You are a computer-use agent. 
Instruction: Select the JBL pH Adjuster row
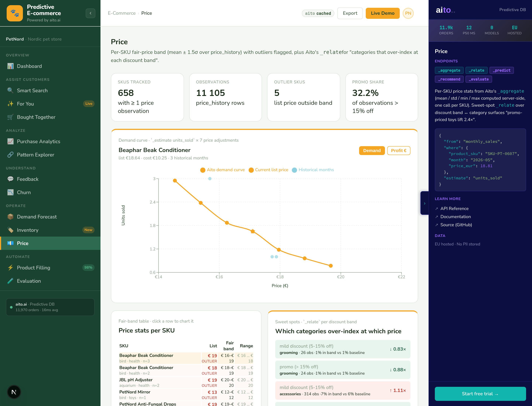click(x=186, y=382)
